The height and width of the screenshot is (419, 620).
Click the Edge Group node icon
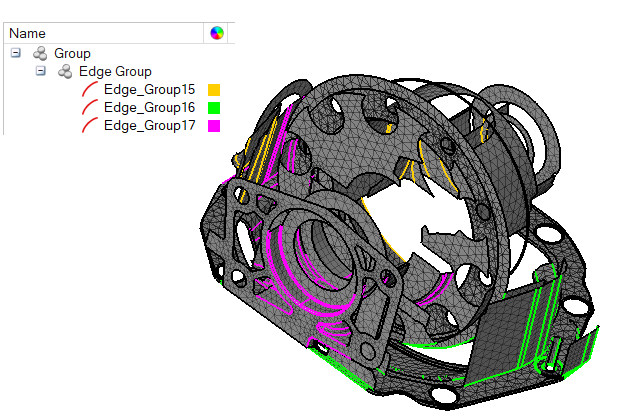pyautogui.click(x=65, y=72)
